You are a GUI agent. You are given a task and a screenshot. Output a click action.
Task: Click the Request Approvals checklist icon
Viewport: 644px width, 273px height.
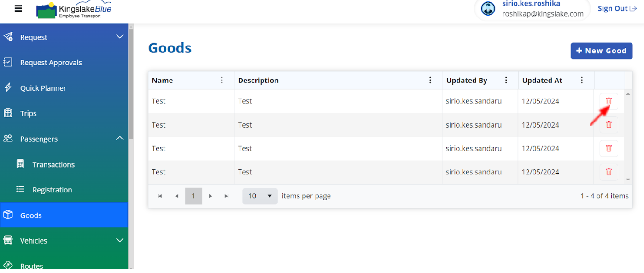tap(8, 62)
